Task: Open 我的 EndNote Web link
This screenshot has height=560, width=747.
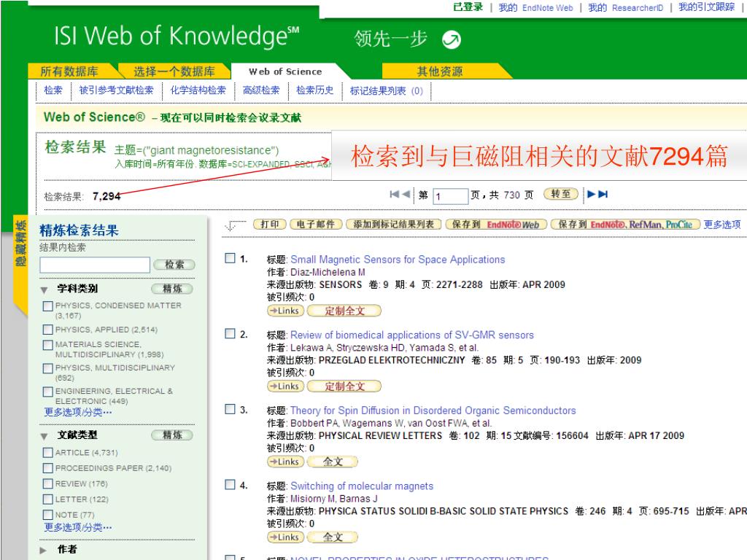Action: pyautogui.click(x=535, y=7)
